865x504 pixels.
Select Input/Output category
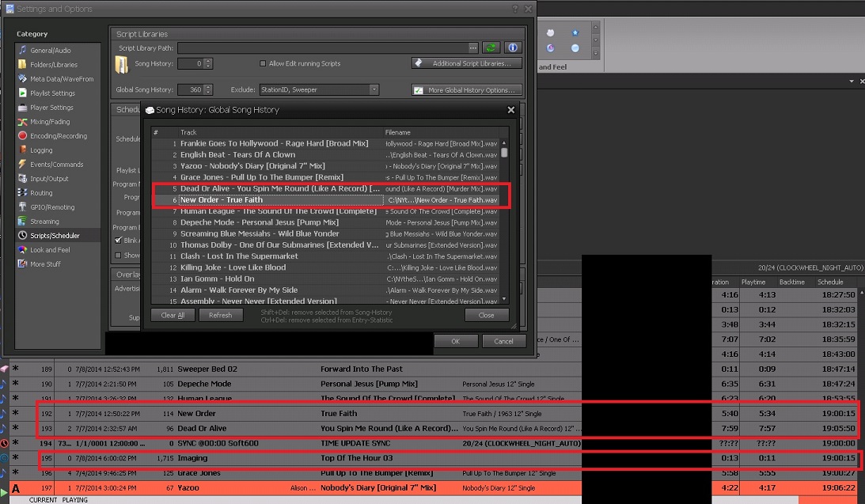(49, 179)
